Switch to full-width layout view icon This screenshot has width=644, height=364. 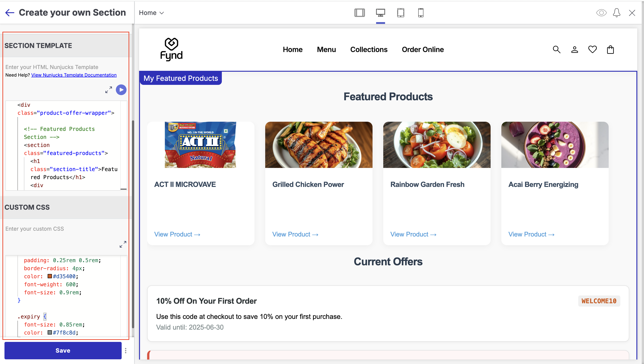click(359, 13)
